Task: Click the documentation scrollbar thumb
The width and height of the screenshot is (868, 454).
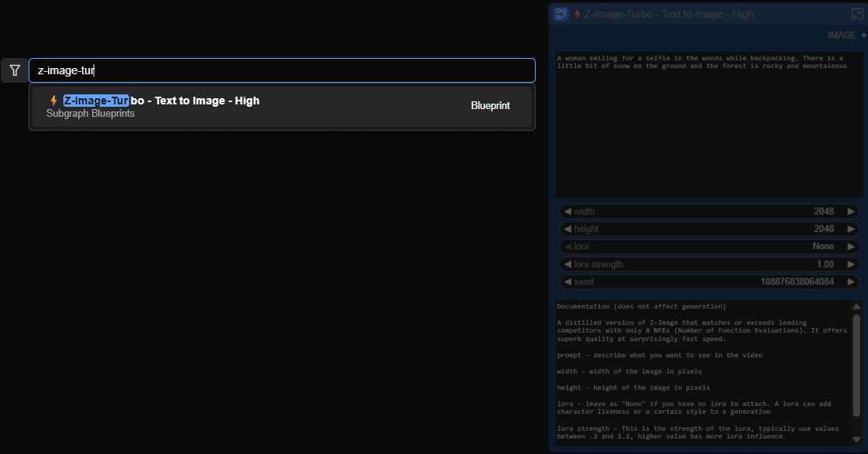Action: tap(856, 364)
